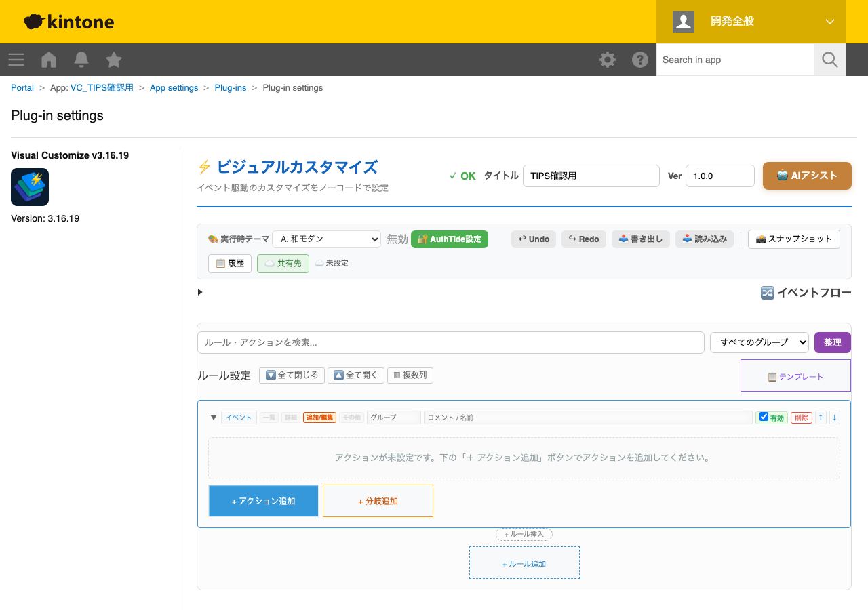Delete the rule with 削除
This screenshot has width=868, height=610.
802,418
